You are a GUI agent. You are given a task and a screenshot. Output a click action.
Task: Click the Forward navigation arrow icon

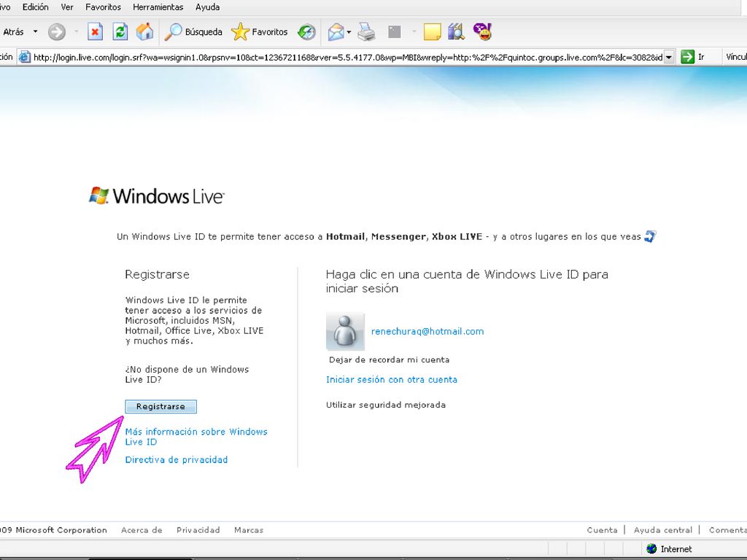click(x=57, y=32)
